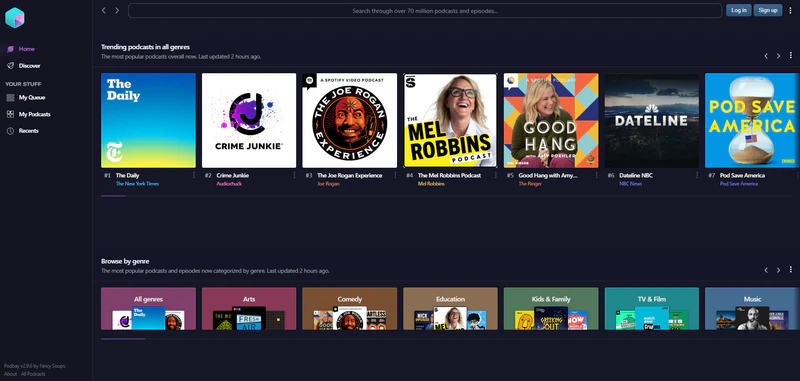Click the Fancy Soups footer link

(x=53, y=366)
